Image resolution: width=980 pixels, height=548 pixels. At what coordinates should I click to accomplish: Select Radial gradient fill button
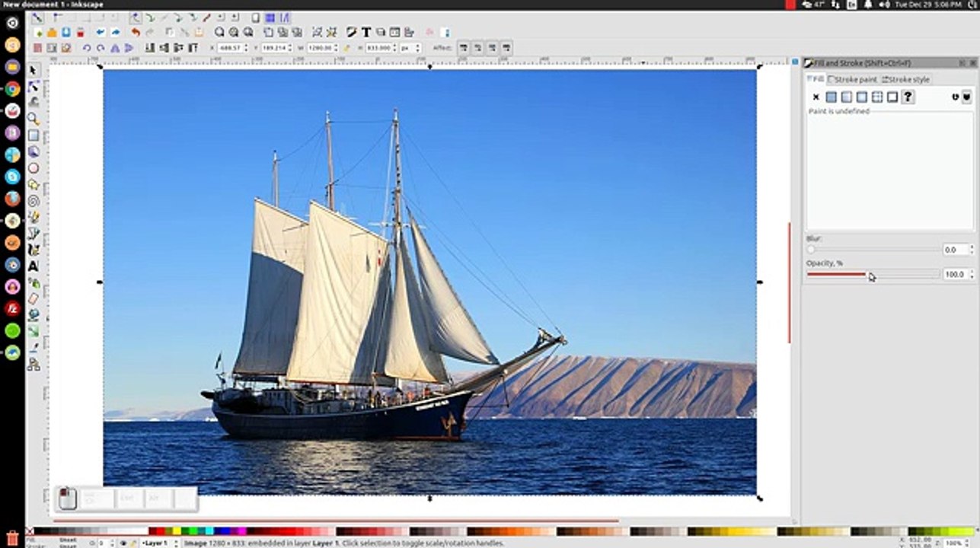pos(862,97)
